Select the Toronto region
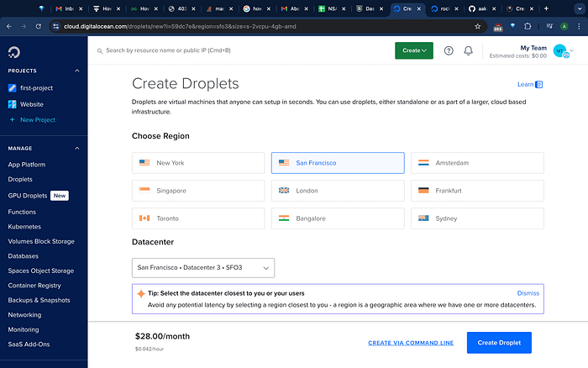 coord(198,218)
